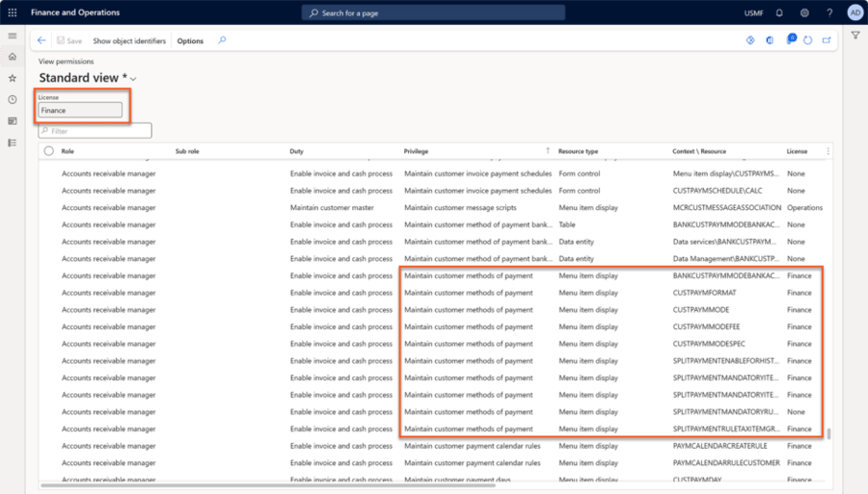Click None license in SPLITPAYMENTMANDATORYRU row
Image resolution: width=868 pixels, height=494 pixels.
(795, 412)
